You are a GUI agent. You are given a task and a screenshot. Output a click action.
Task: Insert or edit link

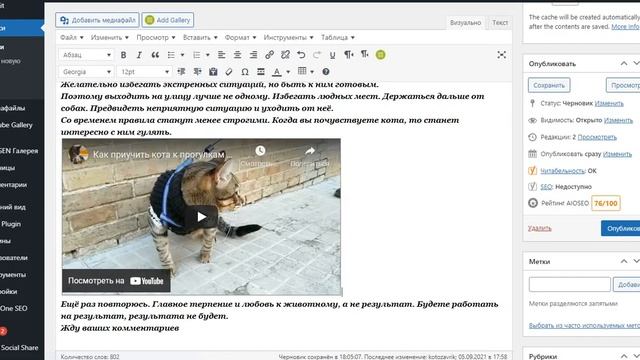point(269,55)
